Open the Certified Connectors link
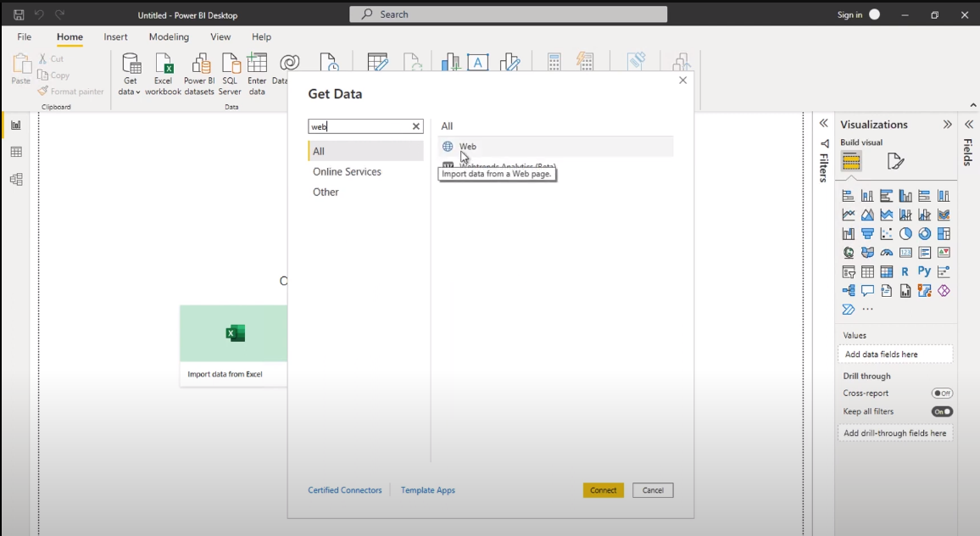Viewport: 980px width, 536px height. coord(345,490)
